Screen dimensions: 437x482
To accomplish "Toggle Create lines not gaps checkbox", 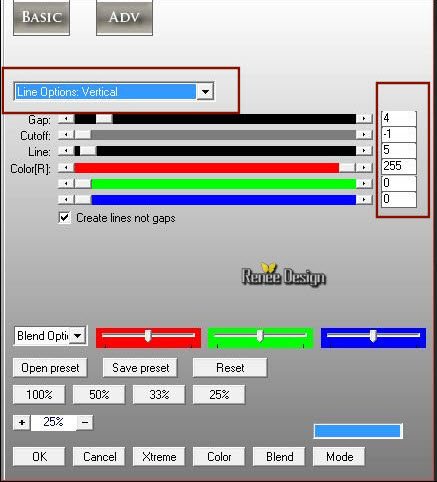I will click(x=64, y=218).
